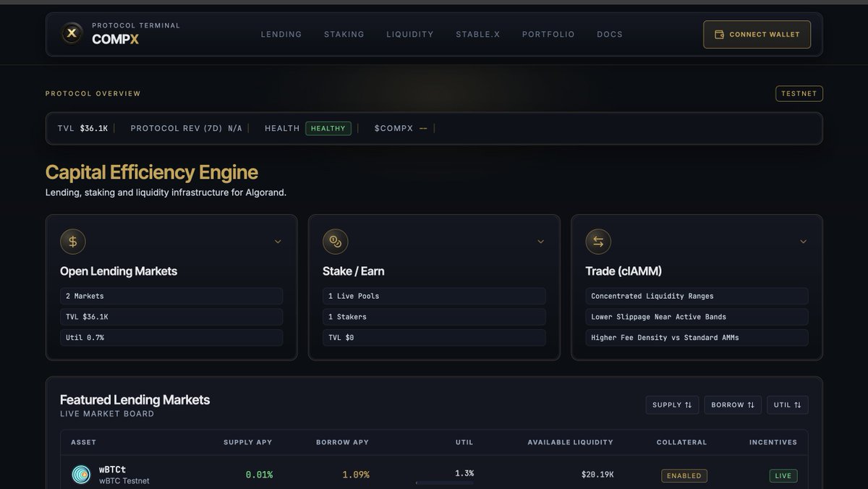Image resolution: width=868 pixels, height=489 pixels.
Task: Click the wBTCt 1.3% util value
Action: [464, 473]
